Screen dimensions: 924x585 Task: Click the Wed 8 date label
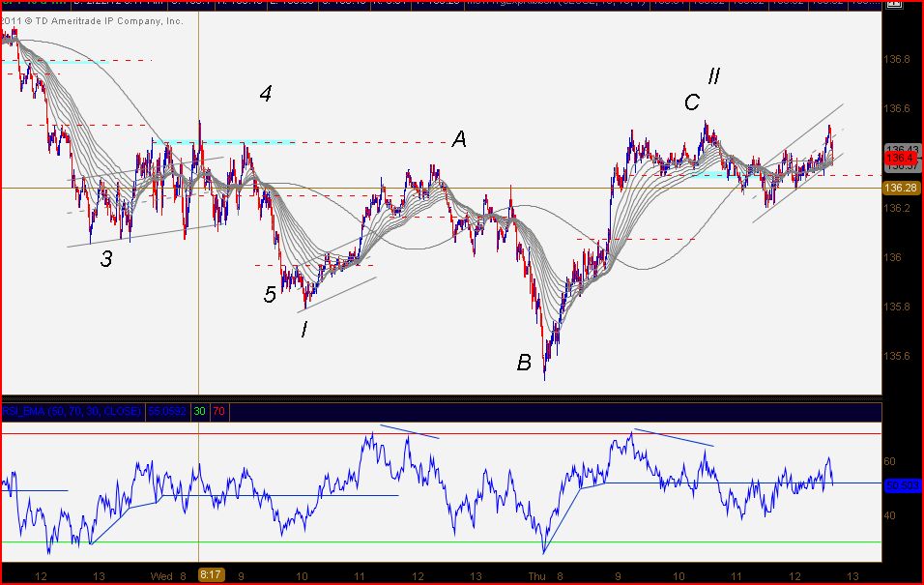[168, 576]
